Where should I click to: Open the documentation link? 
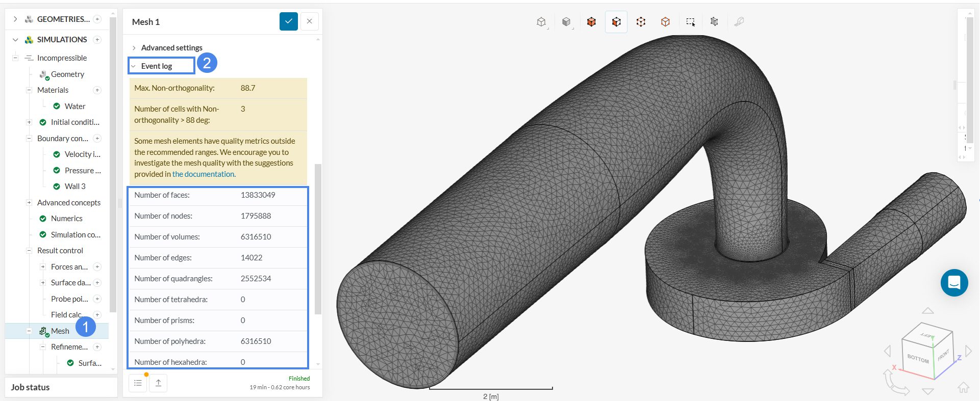(x=204, y=174)
